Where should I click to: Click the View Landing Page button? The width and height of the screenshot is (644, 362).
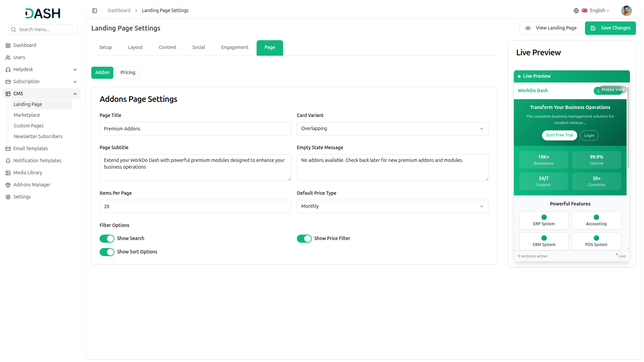pyautogui.click(x=551, y=28)
